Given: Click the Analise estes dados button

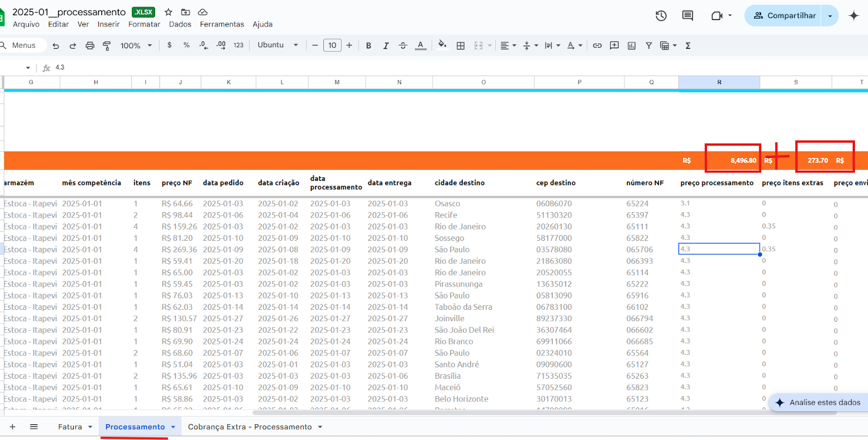Looking at the screenshot, I should (818, 403).
